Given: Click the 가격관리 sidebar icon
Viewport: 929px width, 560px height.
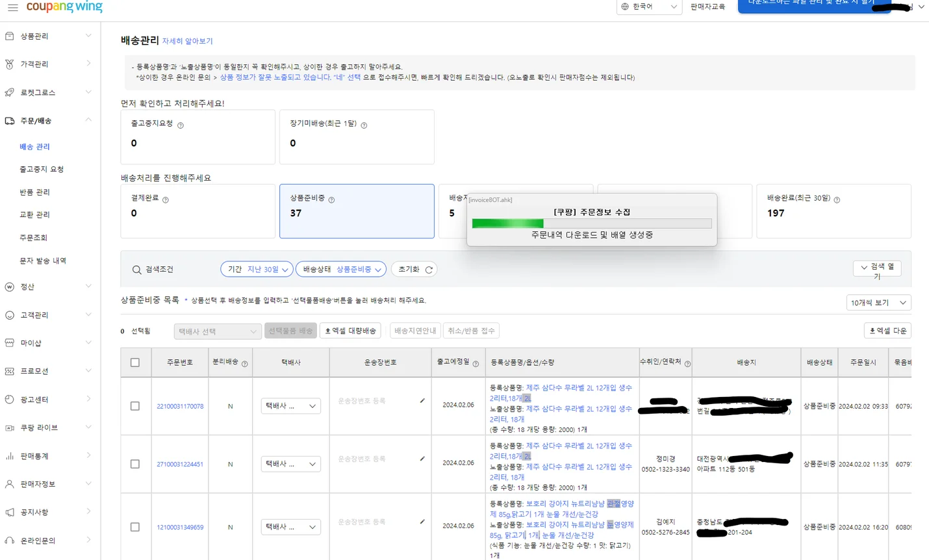Looking at the screenshot, I should 10,64.
